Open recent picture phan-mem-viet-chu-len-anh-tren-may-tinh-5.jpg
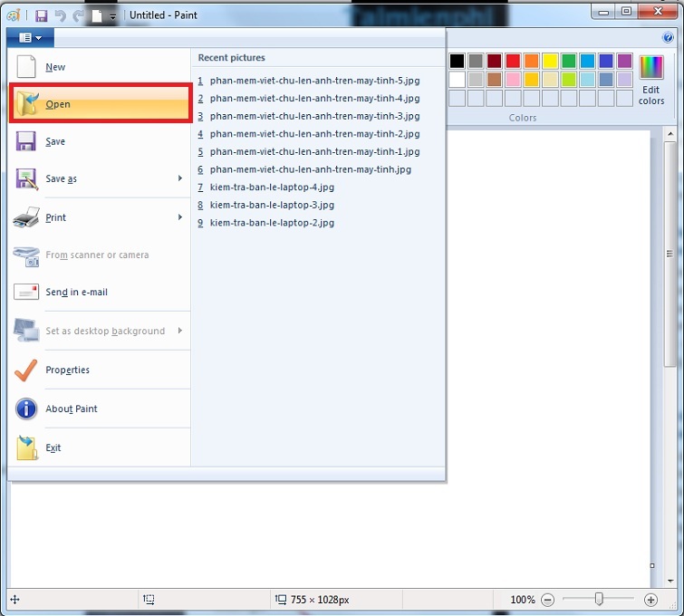The width and height of the screenshot is (684, 616). pos(314,81)
